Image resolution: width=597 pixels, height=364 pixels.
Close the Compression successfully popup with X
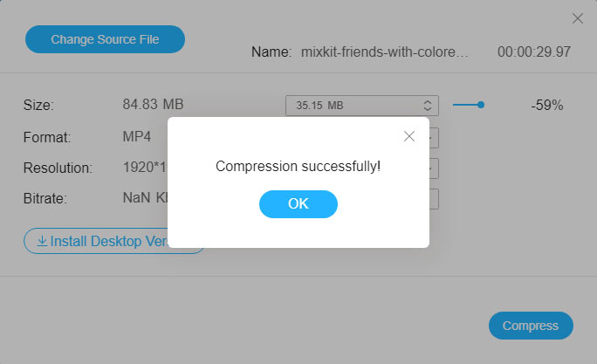click(x=408, y=136)
